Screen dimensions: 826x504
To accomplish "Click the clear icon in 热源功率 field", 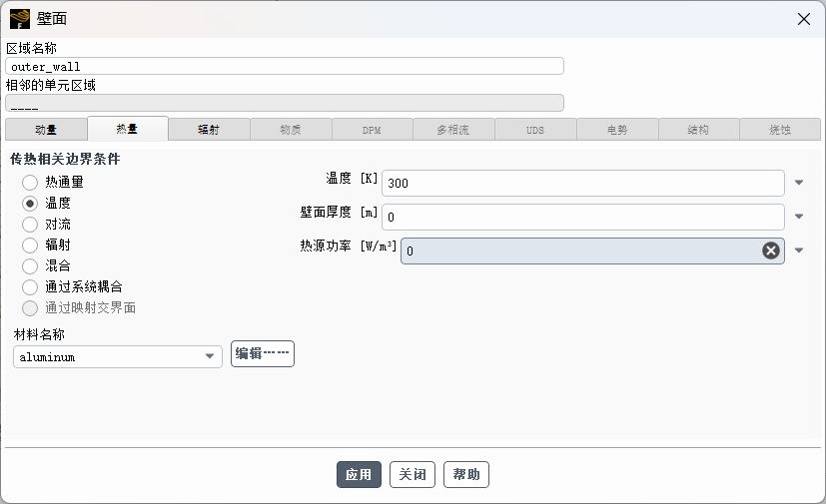I will (x=771, y=251).
